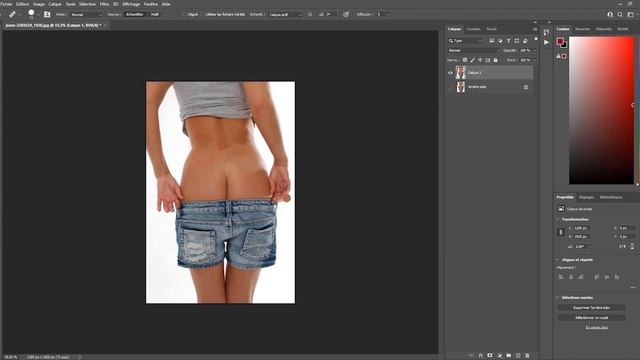Enable the Aligné checkbox
The width and height of the screenshot is (640, 360).
coord(184,14)
